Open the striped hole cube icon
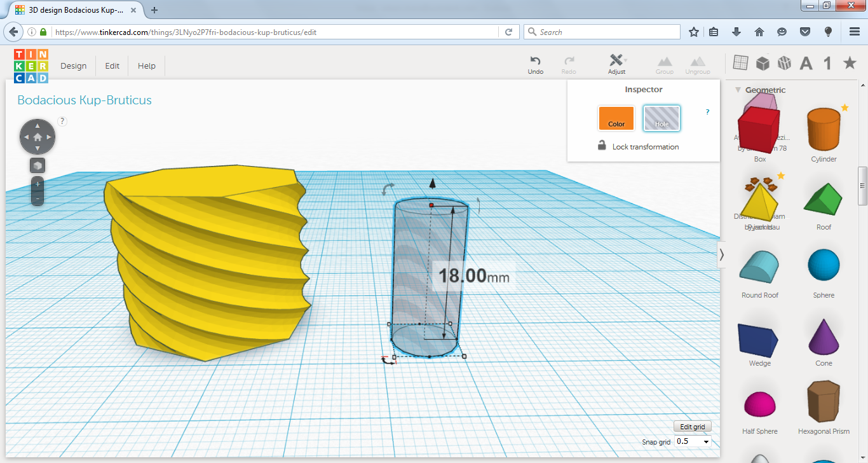 pyautogui.click(x=784, y=62)
